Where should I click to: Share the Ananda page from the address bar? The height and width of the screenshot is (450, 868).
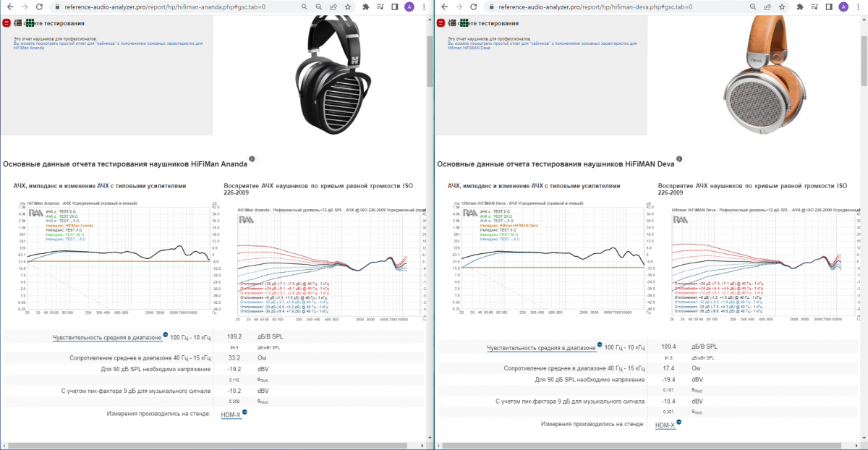332,7
